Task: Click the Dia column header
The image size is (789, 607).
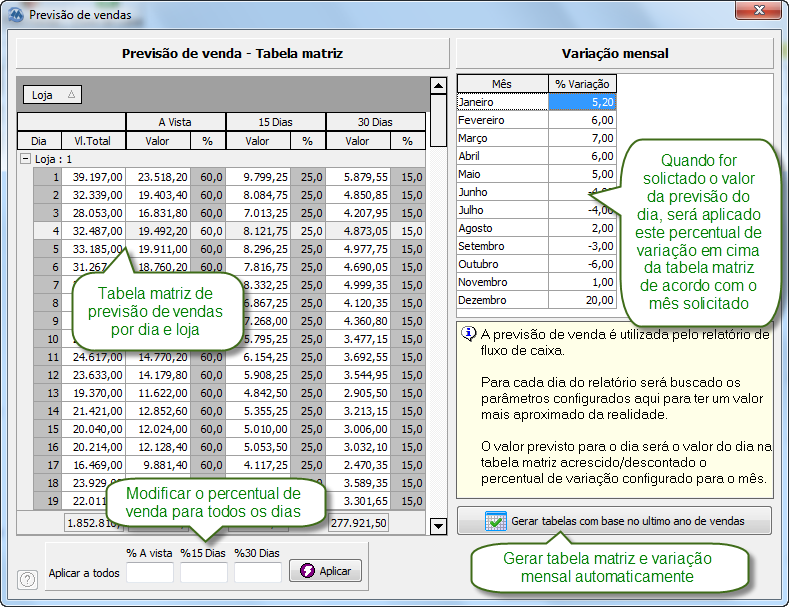Action: pyautogui.click(x=39, y=141)
